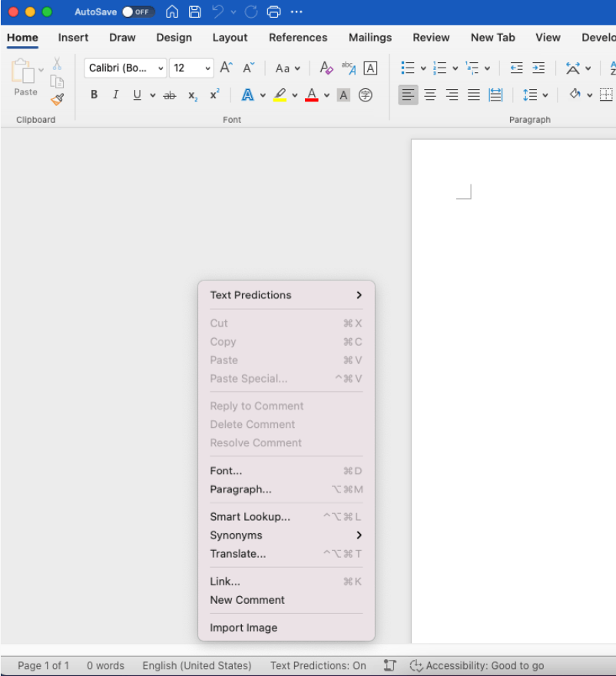
Task: Click the Print icon in title bar
Action: (273, 12)
